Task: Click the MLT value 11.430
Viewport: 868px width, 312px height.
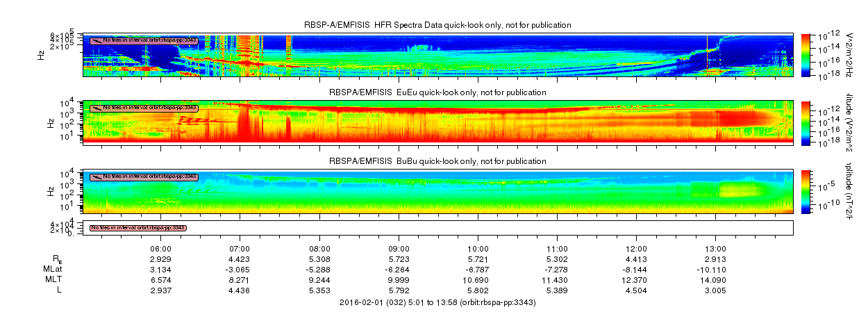Action: (x=557, y=279)
